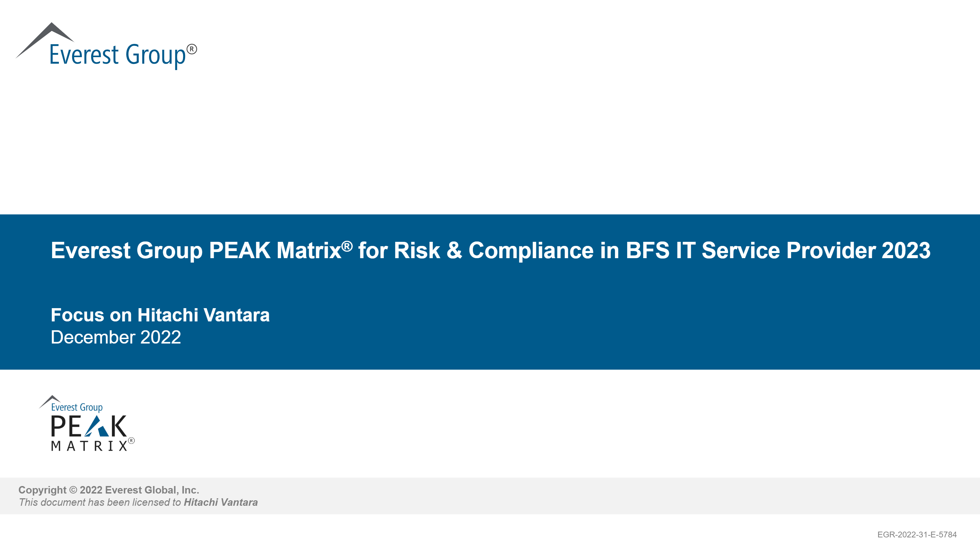Click the copyright © symbol in the footer

tap(73, 490)
